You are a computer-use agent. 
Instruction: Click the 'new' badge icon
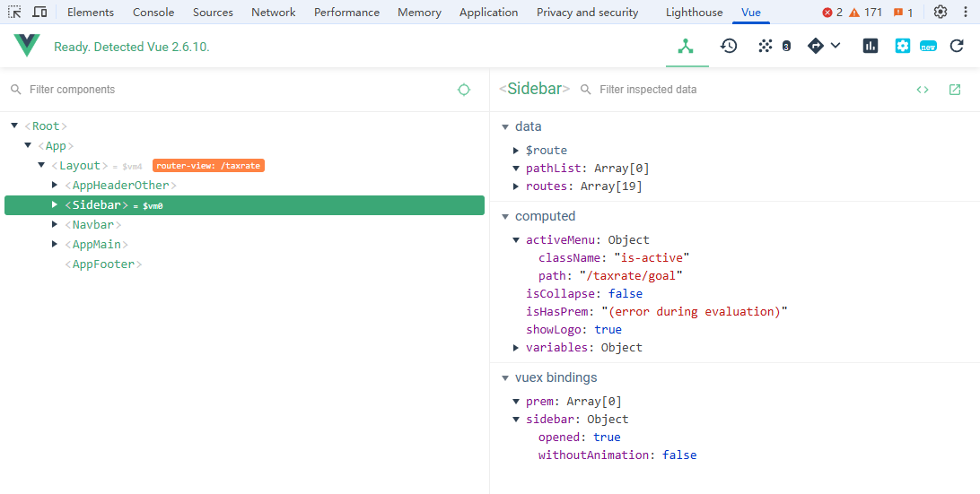click(928, 47)
